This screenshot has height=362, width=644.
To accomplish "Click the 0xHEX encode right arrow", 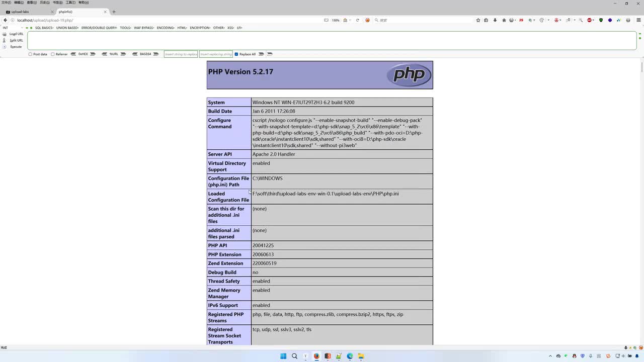I will click(93, 54).
